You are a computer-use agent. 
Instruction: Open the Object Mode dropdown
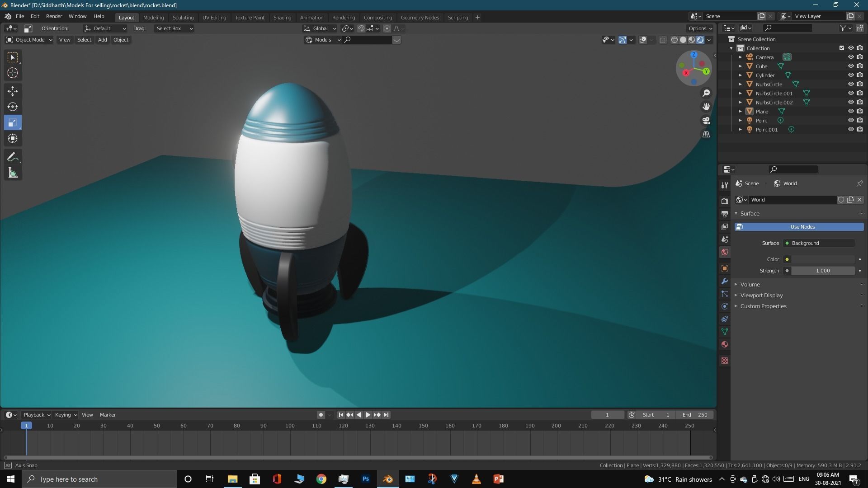click(x=29, y=40)
